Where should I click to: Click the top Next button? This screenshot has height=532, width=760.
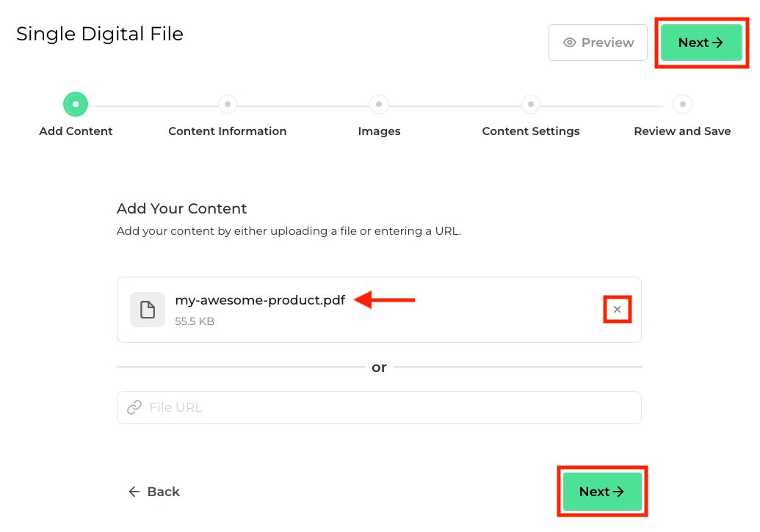701,43
